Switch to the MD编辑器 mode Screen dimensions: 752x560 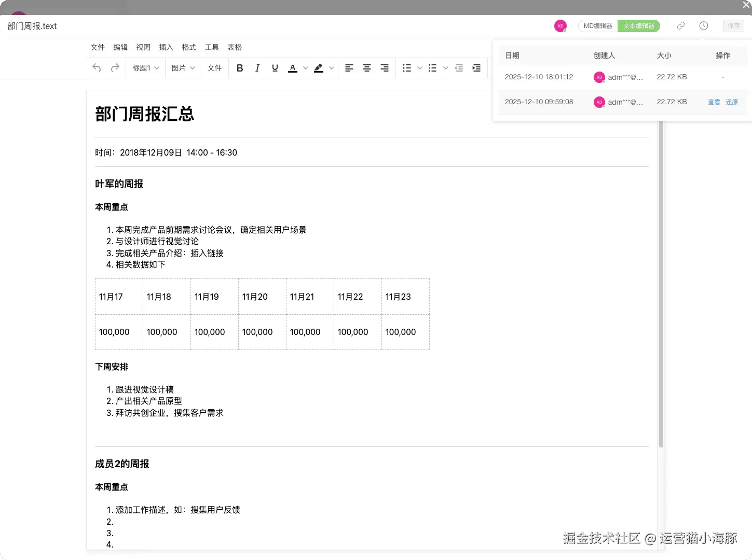point(598,26)
